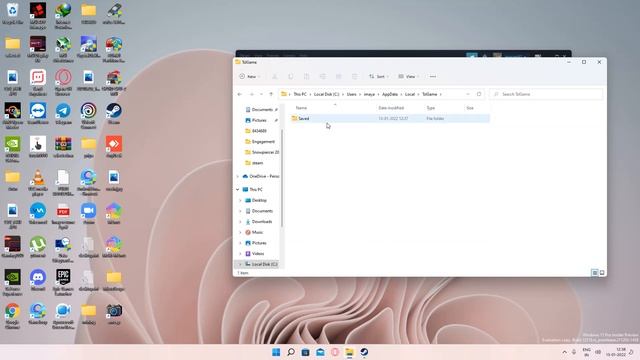Select Music under This PC

tap(254, 232)
